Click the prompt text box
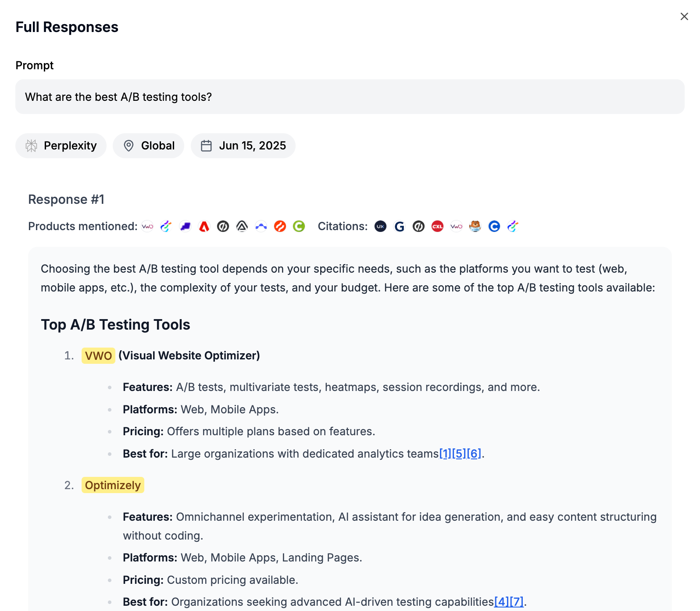This screenshot has width=700, height=611. click(350, 97)
